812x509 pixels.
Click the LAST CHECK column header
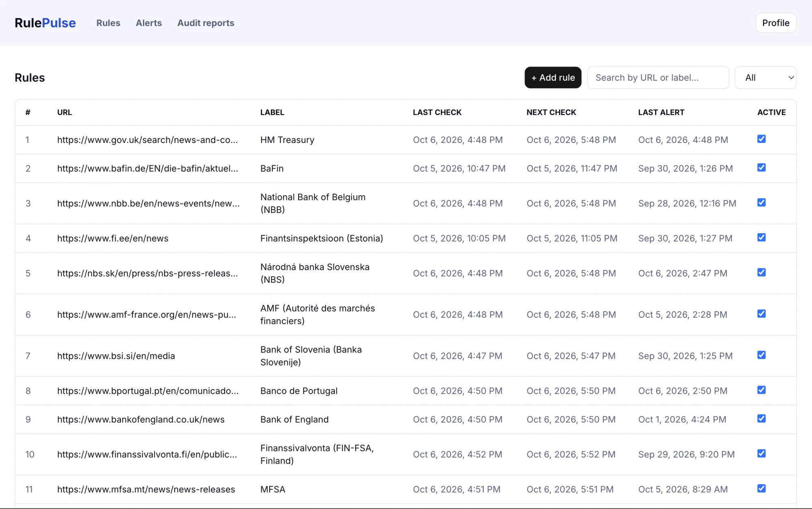437,112
